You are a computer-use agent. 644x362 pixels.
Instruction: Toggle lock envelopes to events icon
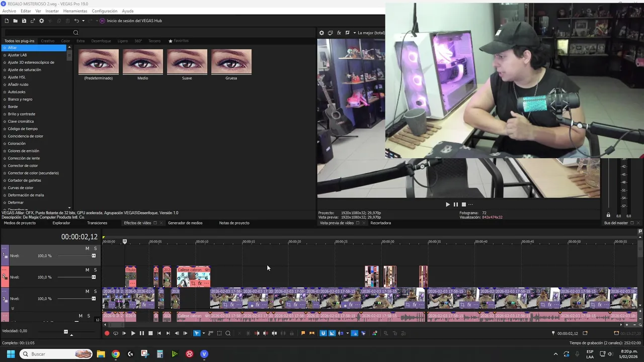click(x=354, y=333)
